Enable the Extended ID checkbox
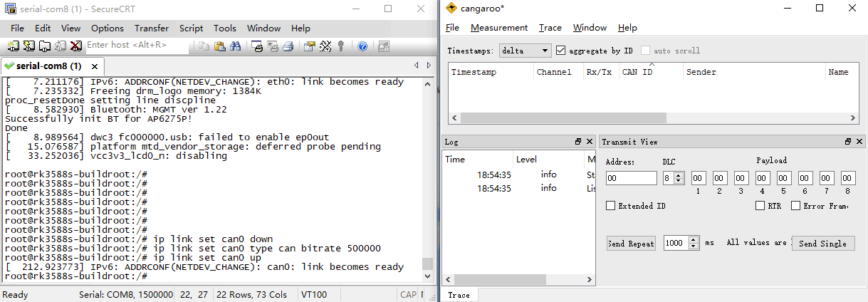The height and width of the screenshot is (302, 868). (610, 206)
